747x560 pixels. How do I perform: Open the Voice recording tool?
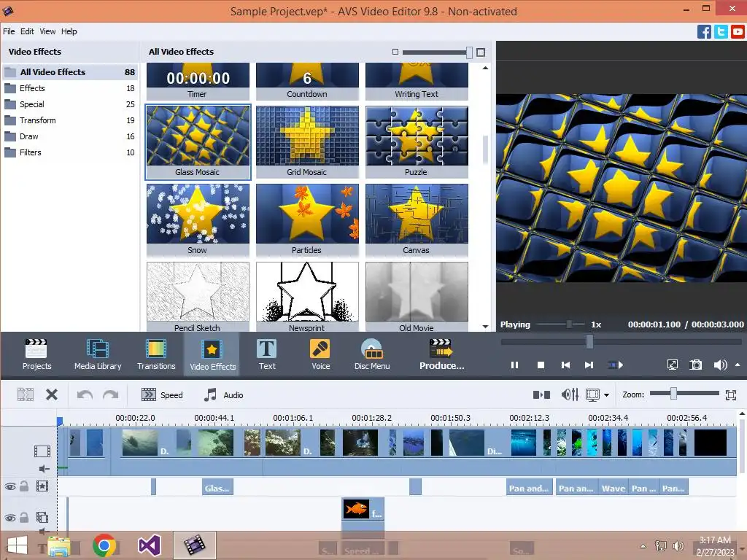pos(321,354)
